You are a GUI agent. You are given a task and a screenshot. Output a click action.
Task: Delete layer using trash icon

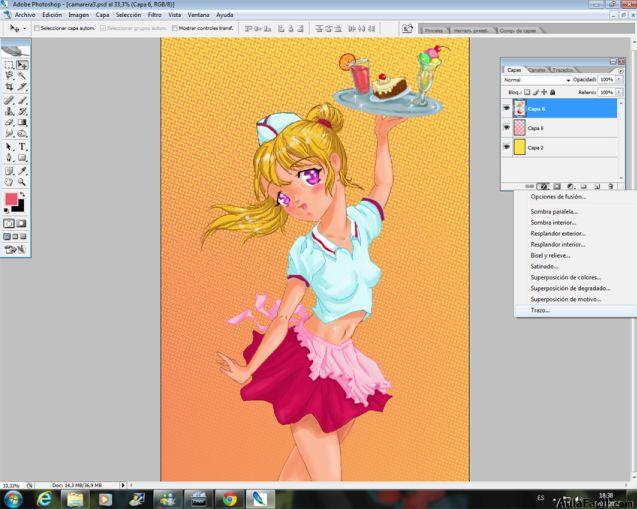(611, 186)
